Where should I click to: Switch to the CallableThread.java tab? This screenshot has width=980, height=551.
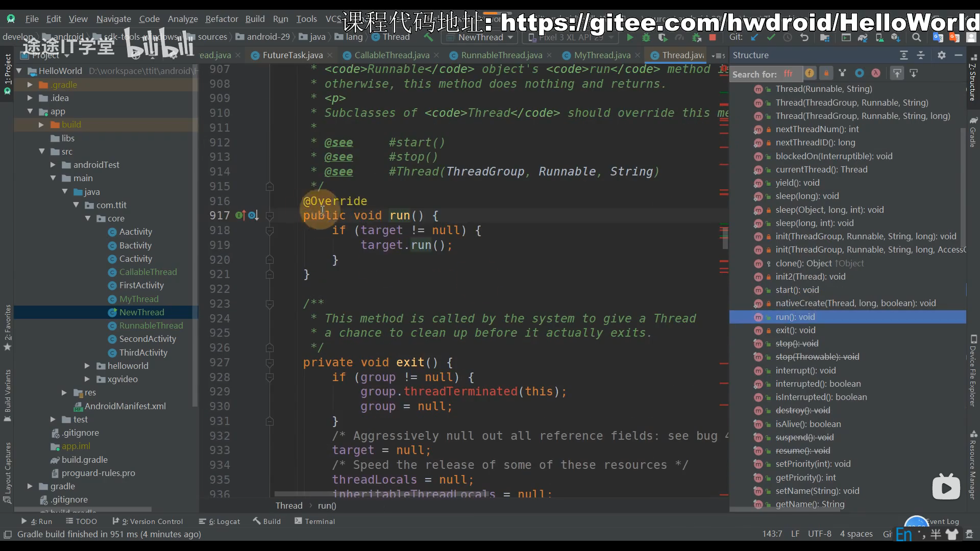click(391, 55)
